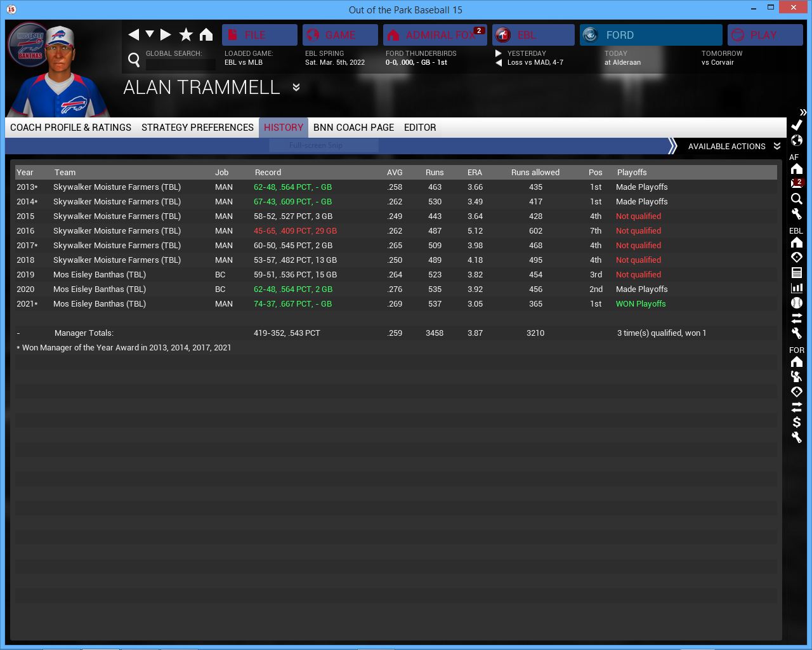Open the mail icon with 2 notifications
This screenshot has height=650, width=812.
(x=797, y=183)
